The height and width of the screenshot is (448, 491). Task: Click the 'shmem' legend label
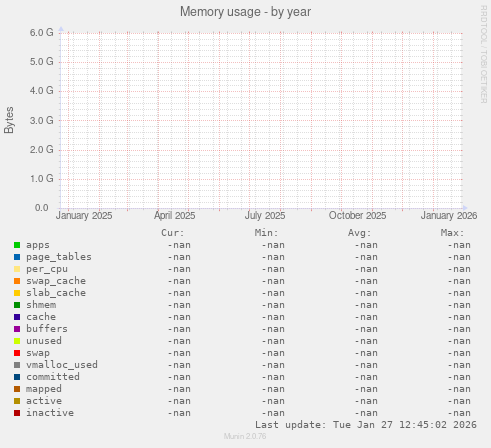coord(41,305)
